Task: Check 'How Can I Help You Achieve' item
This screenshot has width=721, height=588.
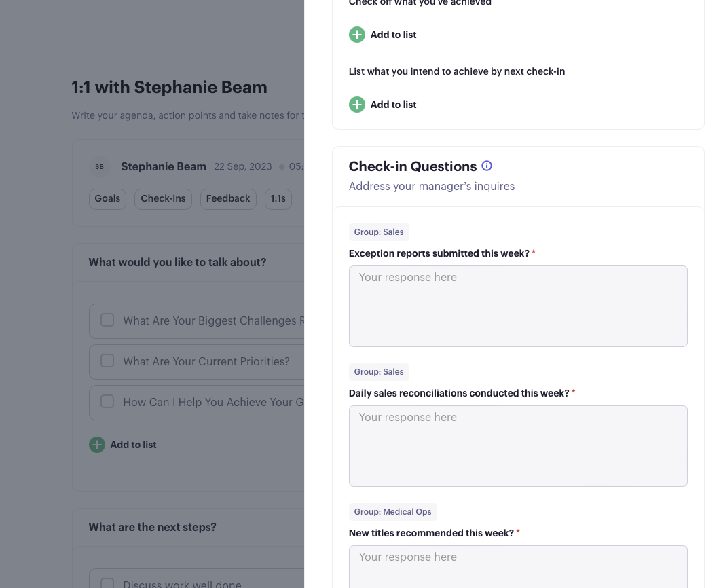Action: tap(107, 401)
